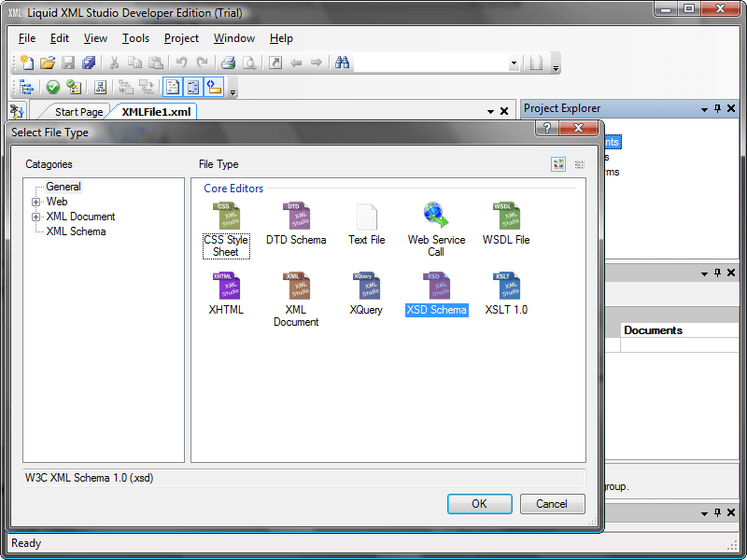Switch to large icons view in dialog
747x560 pixels.
(557, 164)
